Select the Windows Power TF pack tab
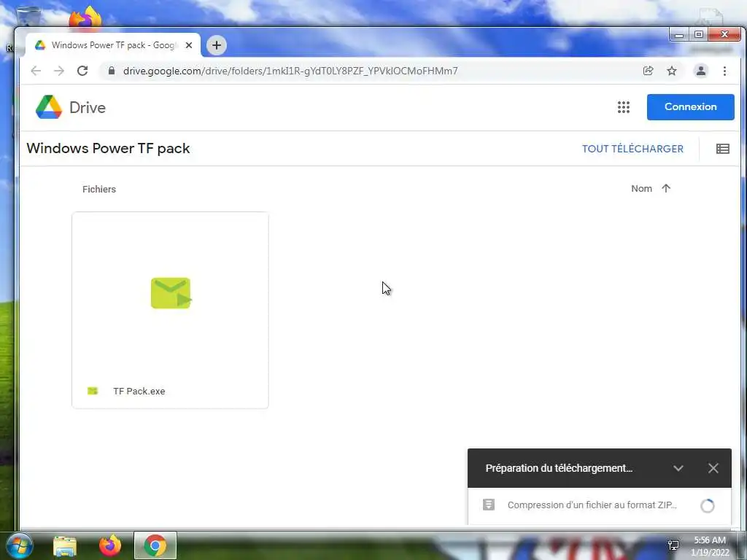The height and width of the screenshot is (560, 747). pyautogui.click(x=113, y=45)
